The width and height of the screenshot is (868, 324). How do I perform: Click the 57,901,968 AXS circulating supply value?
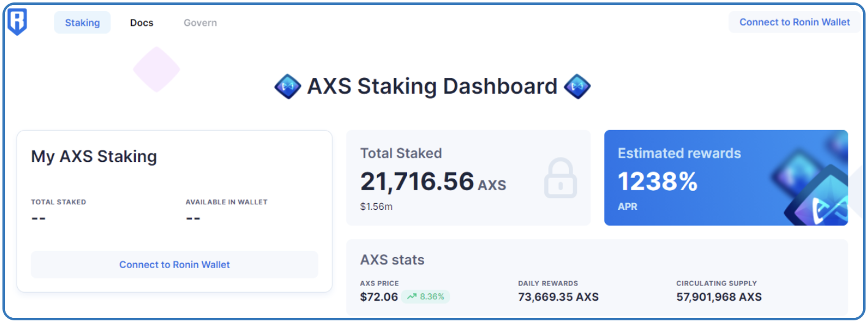coord(719,297)
